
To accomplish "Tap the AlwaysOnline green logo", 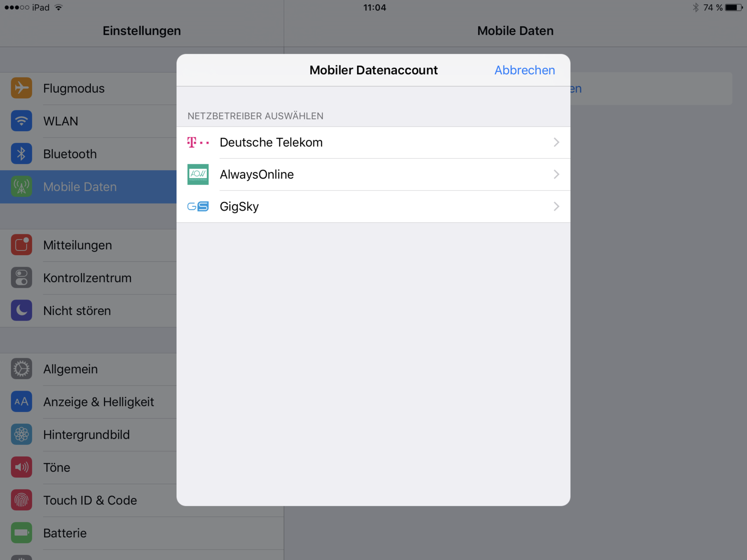I will click(198, 175).
